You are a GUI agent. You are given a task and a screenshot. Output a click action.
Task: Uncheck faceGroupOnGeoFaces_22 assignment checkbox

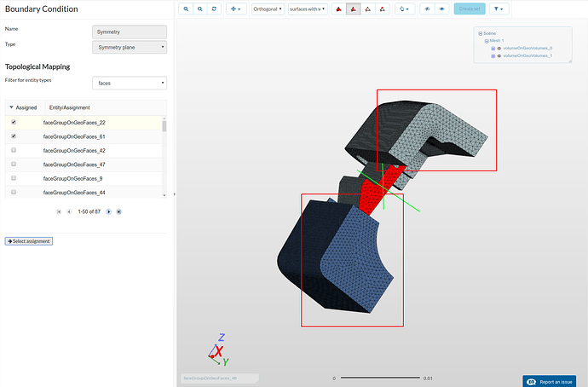pos(14,123)
